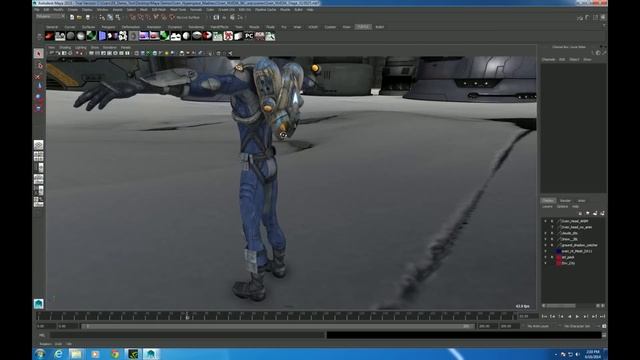
Task: Click the current time input field
Action: coord(528,316)
